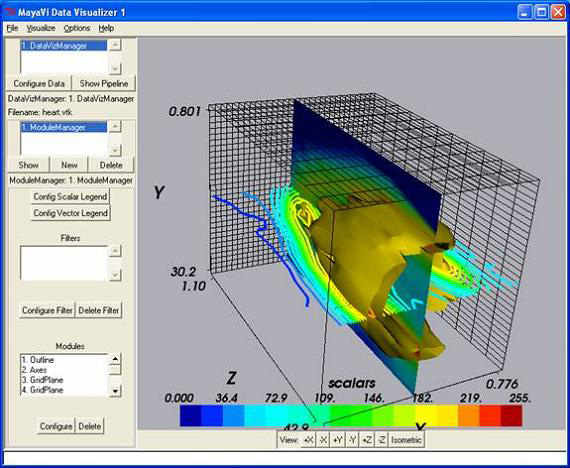
Task: Click the +X view button
Action: 309,440
